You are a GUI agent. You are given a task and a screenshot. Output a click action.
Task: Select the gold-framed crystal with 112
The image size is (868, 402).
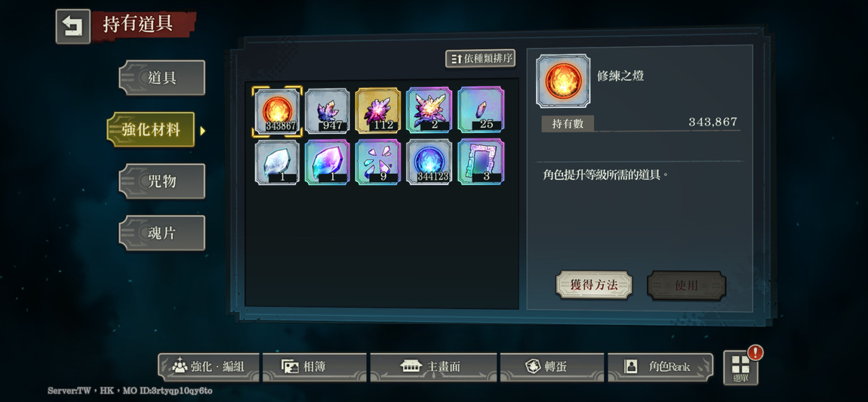click(378, 110)
